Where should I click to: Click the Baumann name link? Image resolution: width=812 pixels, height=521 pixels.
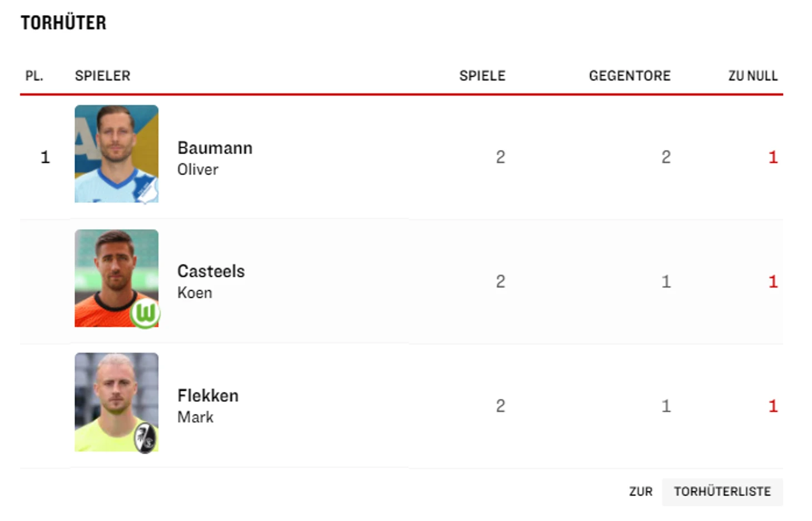click(215, 148)
